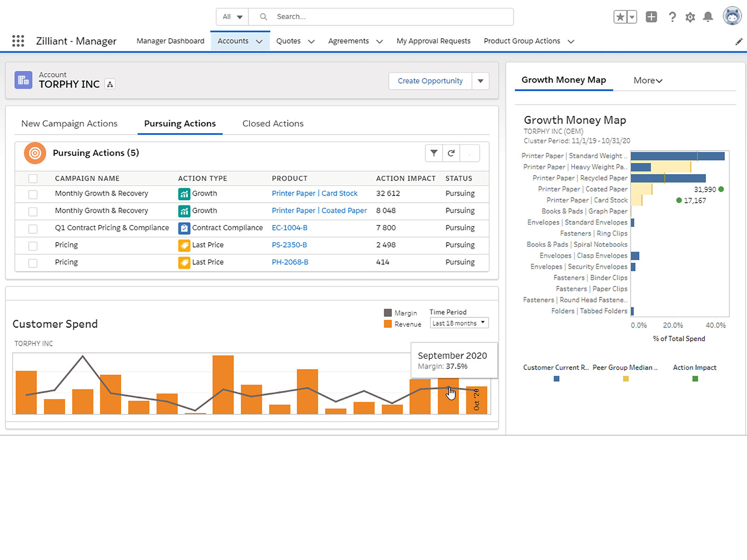Click the Printer Paper Standard Weight blue bar
The image size is (747, 560).
677,156
